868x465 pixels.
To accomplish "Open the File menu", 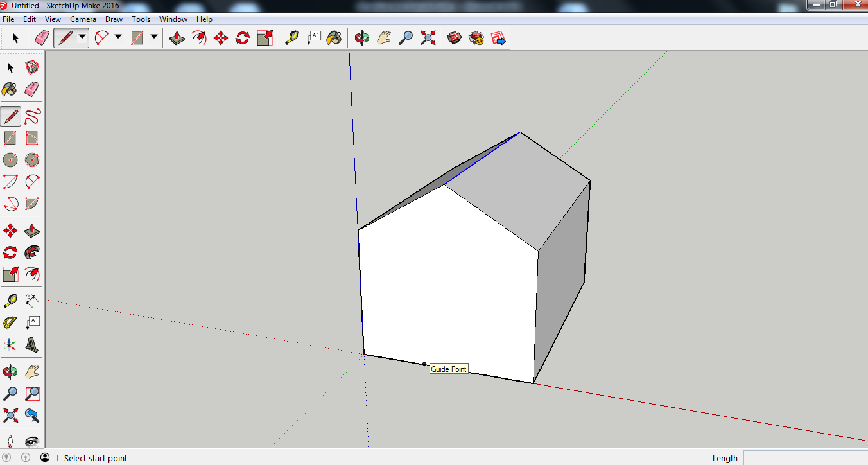I will tap(8, 19).
